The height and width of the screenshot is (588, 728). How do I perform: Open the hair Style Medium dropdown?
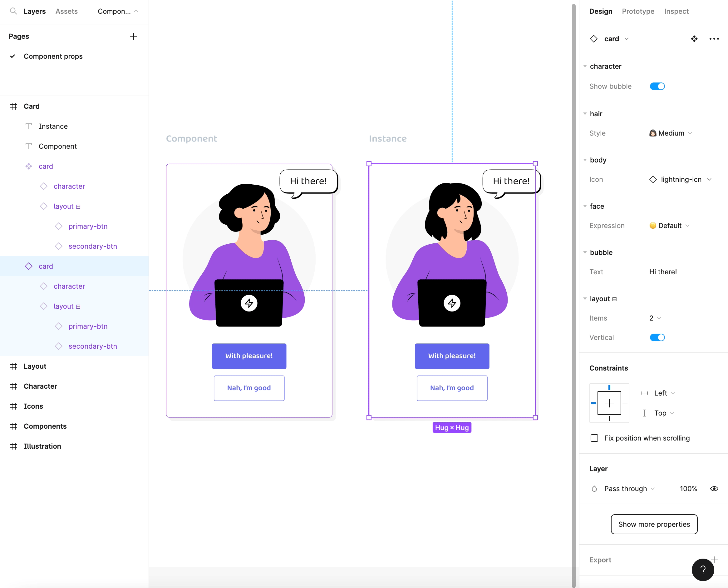click(x=671, y=133)
